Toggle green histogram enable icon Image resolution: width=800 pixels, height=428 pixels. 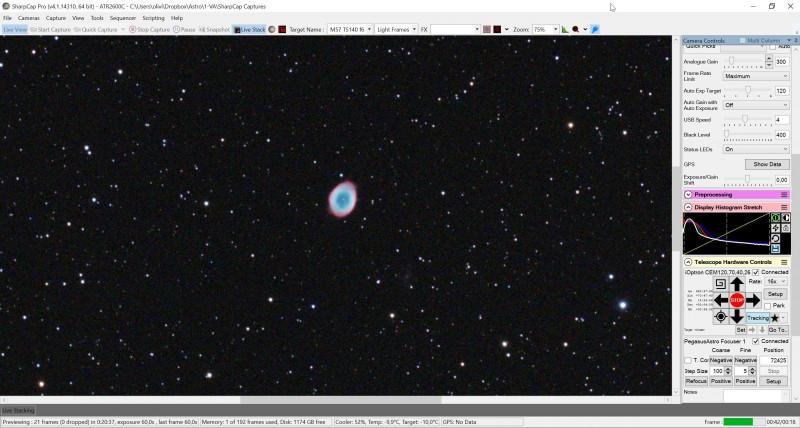tap(775, 218)
